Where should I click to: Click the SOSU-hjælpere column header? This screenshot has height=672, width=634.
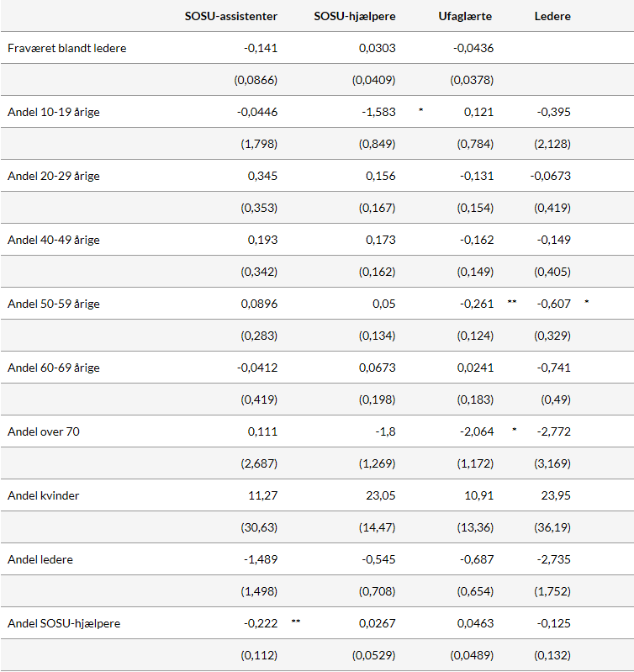(354, 16)
